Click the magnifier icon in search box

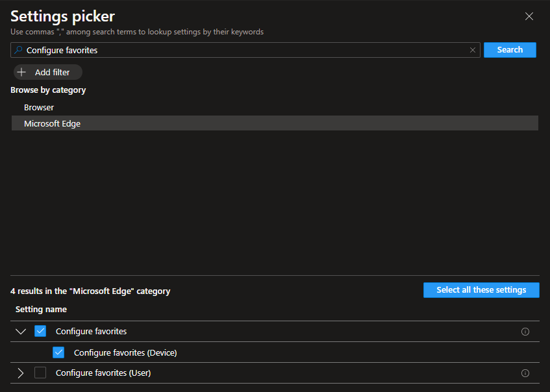tap(19, 50)
